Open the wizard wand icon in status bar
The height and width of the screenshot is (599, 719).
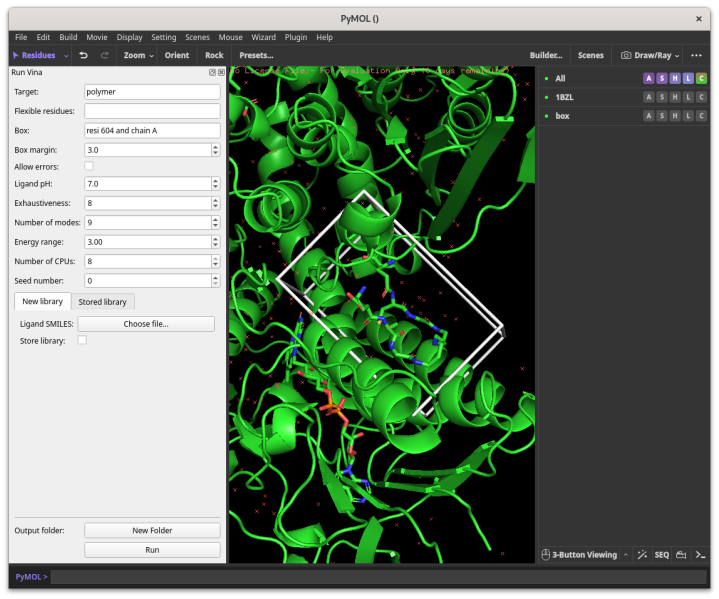[x=642, y=554]
